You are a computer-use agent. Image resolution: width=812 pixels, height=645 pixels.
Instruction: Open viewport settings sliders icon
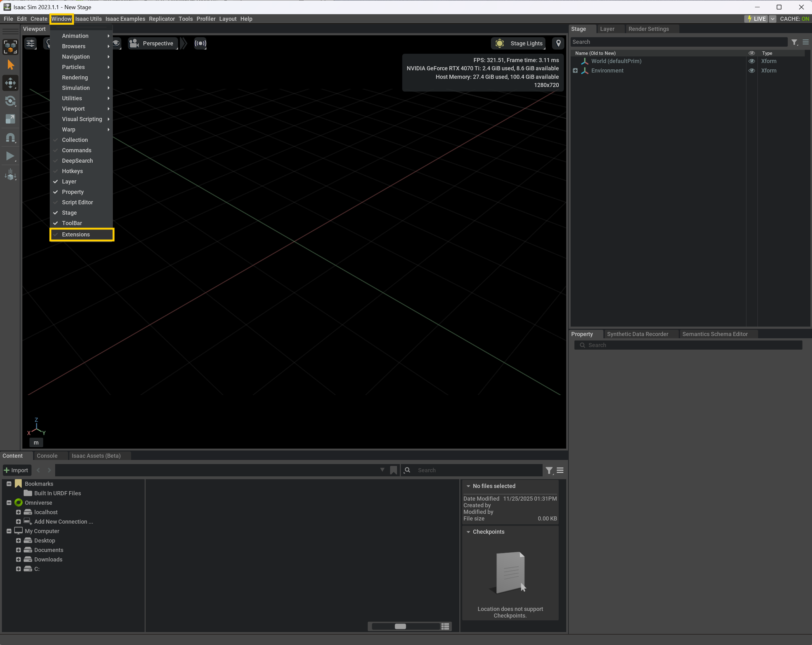pyautogui.click(x=31, y=43)
